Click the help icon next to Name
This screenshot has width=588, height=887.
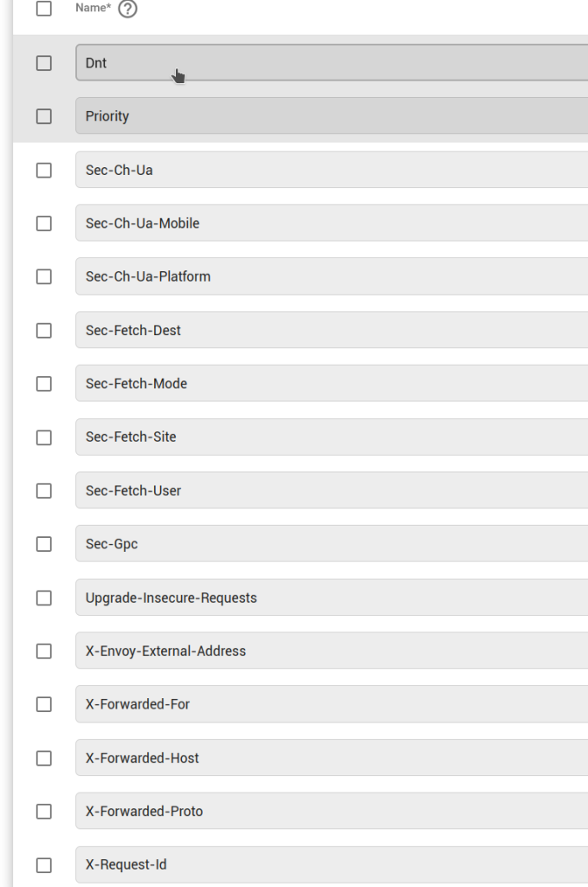128,10
